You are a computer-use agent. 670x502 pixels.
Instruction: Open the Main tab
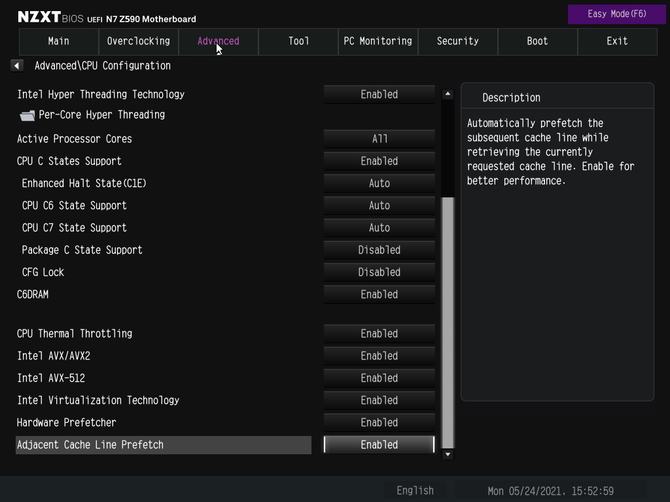pos(59,41)
